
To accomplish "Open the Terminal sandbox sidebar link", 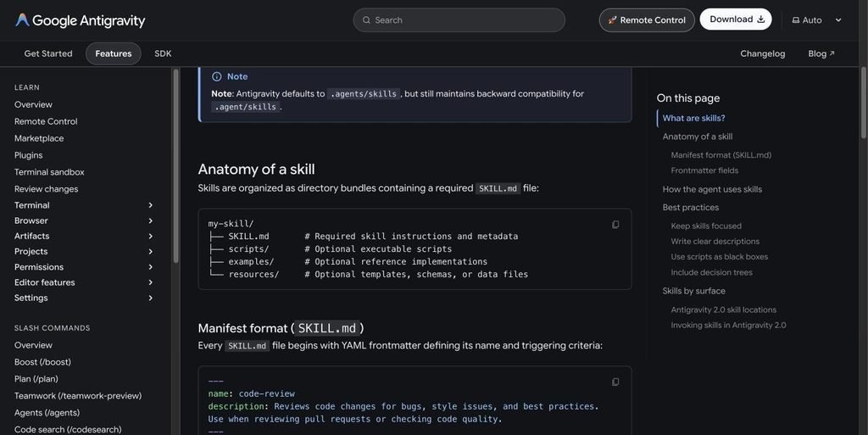I will [49, 172].
